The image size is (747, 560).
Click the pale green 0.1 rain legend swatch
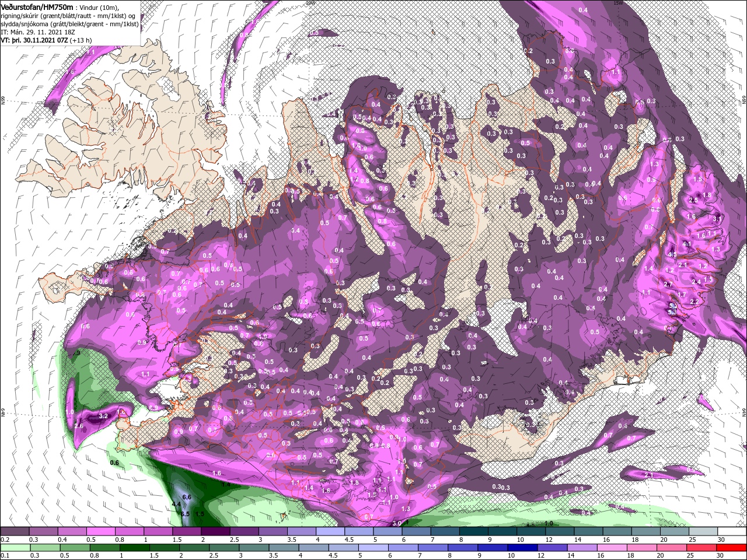click(x=15, y=548)
